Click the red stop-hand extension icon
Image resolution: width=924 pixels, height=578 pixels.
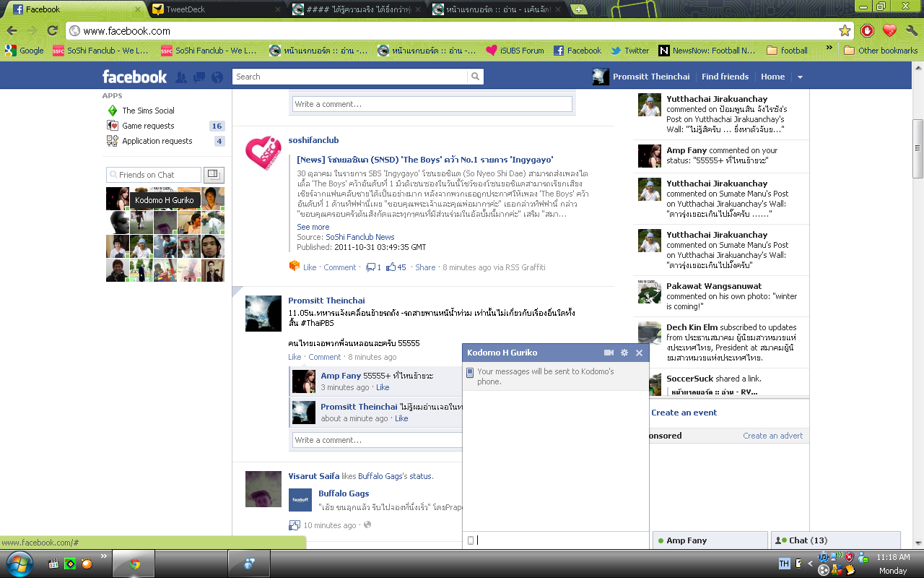coord(867,31)
